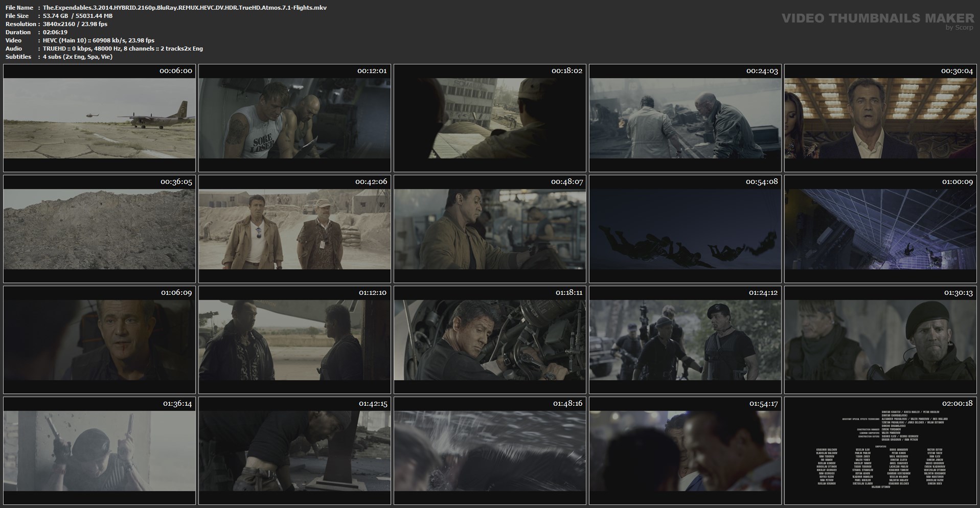
Task: Select the skydivers thumbnail at 00:54:08
Action: 685,229
